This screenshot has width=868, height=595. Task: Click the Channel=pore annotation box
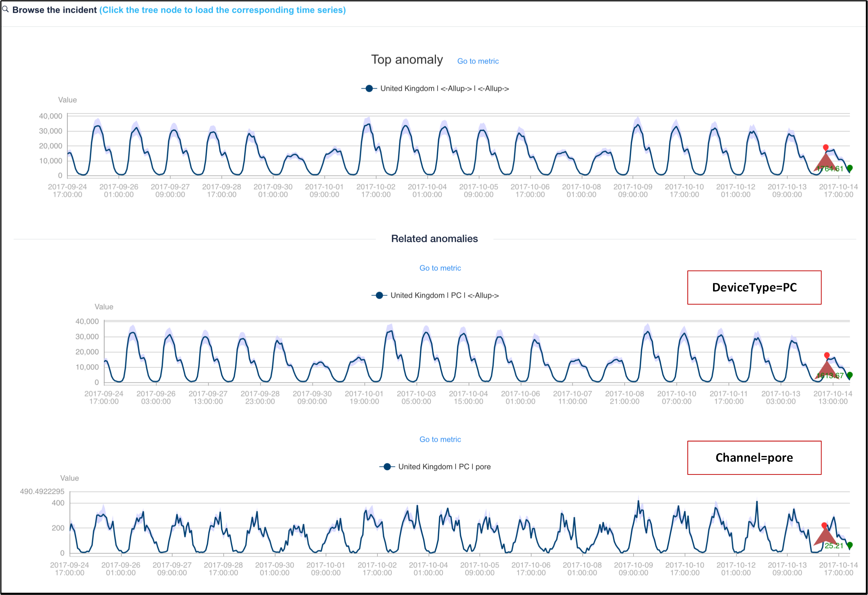click(x=754, y=458)
